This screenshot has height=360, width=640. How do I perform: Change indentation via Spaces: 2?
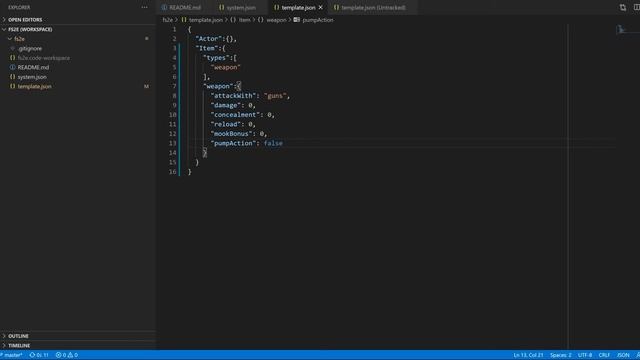point(560,355)
